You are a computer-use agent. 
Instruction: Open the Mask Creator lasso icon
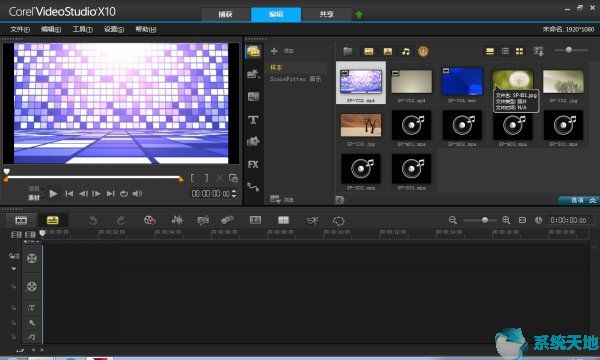coord(339,221)
